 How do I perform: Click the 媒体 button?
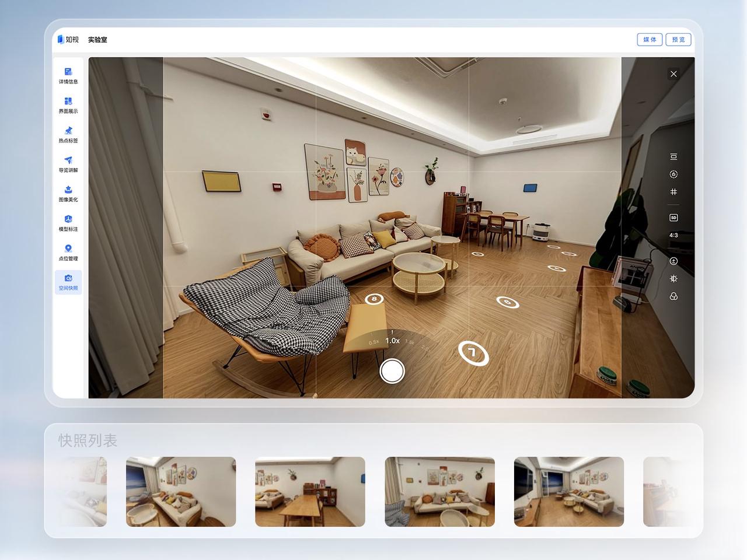pyautogui.click(x=650, y=40)
